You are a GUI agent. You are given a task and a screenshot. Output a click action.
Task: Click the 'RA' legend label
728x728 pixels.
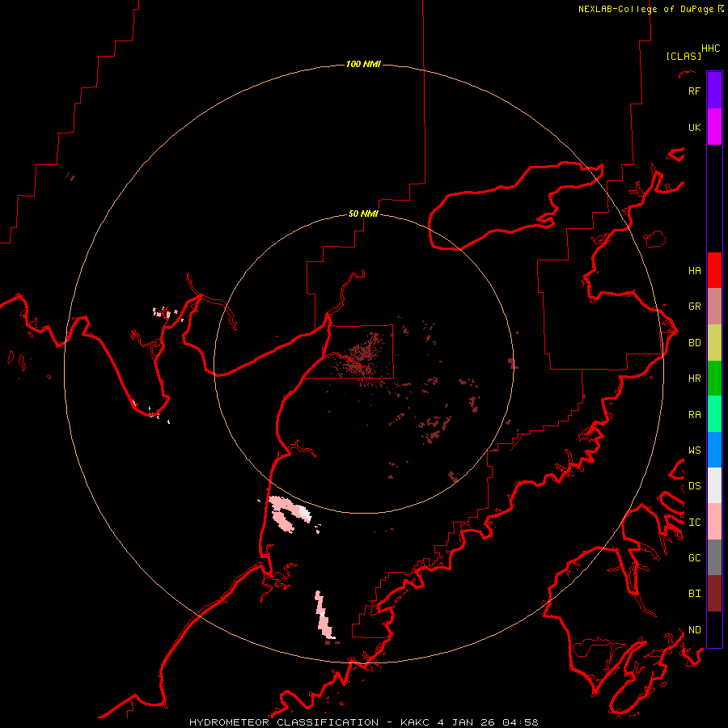tap(694, 415)
